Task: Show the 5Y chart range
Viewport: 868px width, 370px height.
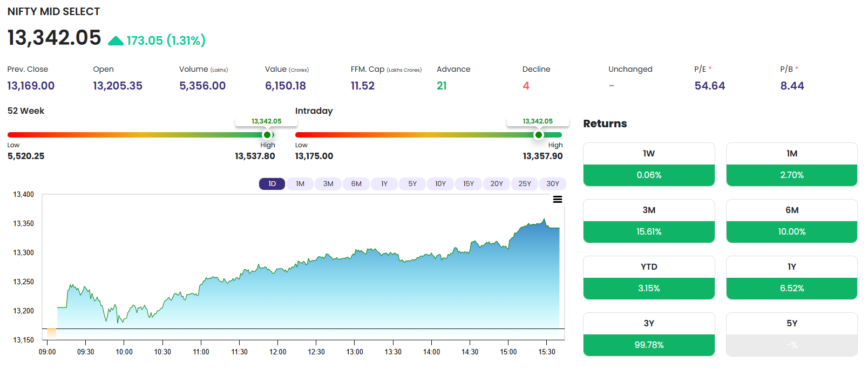Action: tap(412, 184)
